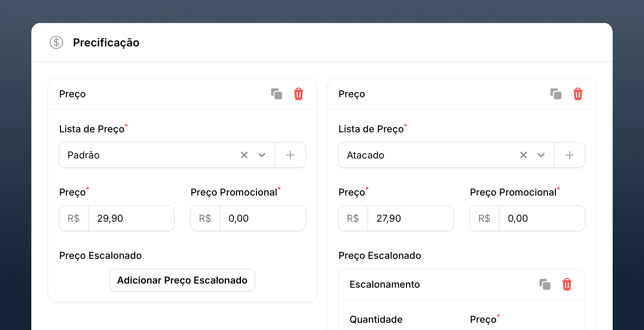The width and height of the screenshot is (644, 330).
Task: Duplicate the Padrão price card
Action: pyautogui.click(x=277, y=94)
